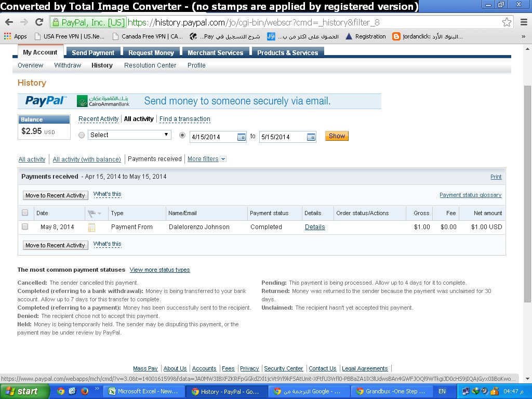Open the note icon on May 8 transaction
Viewport: 532px width, 399px height.
91,228
